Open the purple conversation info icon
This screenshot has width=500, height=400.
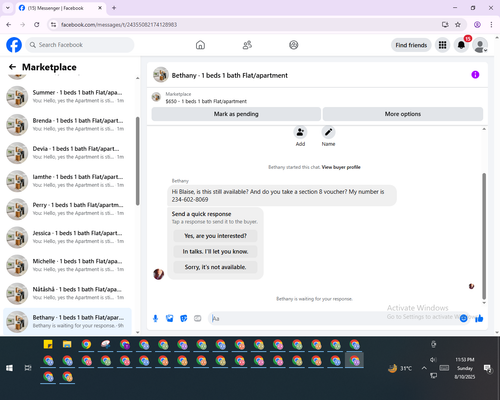click(x=475, y=75)
